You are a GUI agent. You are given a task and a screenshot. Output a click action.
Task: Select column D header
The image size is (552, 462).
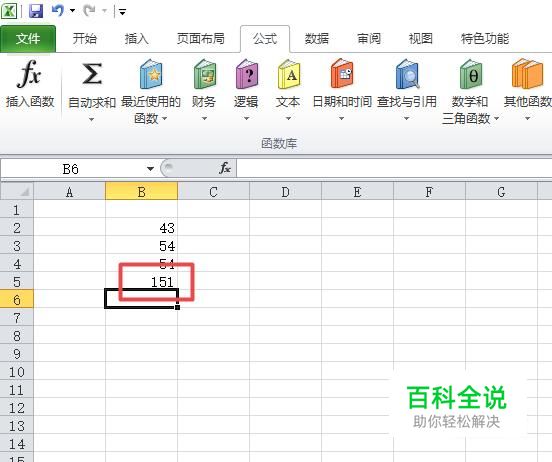(x=285, y=192)
